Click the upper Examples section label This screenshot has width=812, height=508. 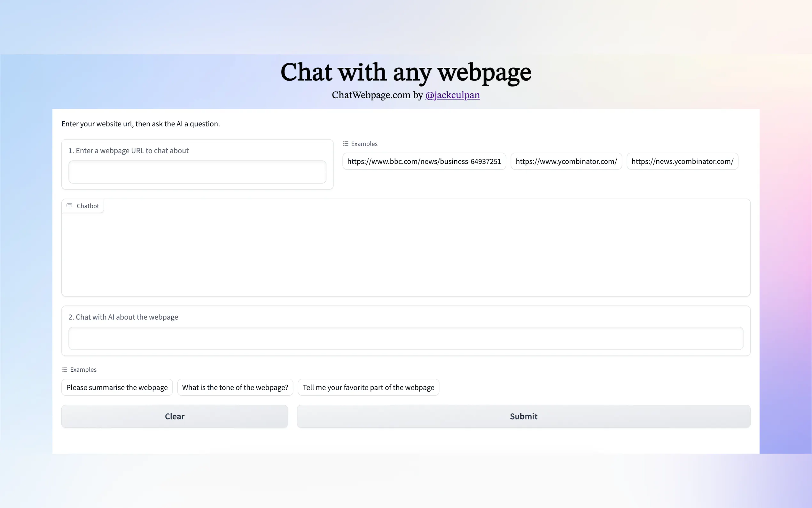pos(364,143)
